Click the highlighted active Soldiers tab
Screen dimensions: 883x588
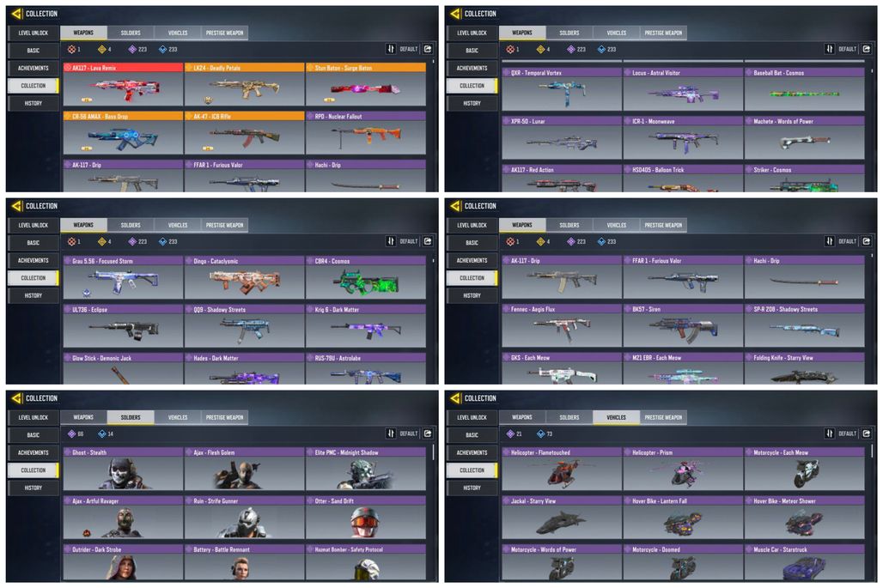click(130, 417)
